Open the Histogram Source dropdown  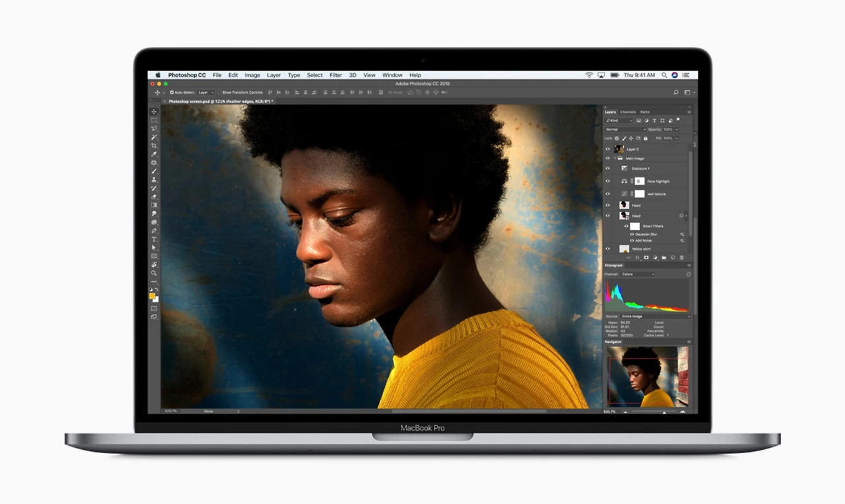click(654, 317)
